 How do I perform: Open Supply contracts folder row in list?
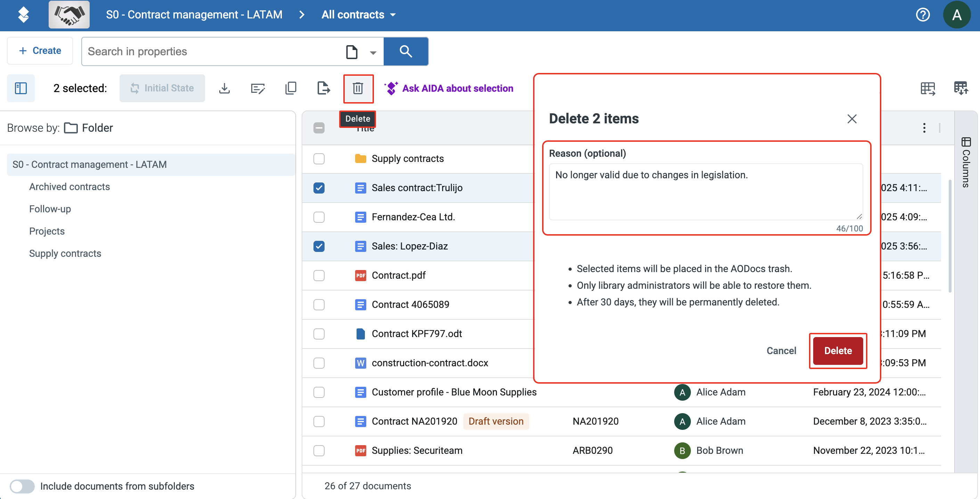tap(407, 158)
